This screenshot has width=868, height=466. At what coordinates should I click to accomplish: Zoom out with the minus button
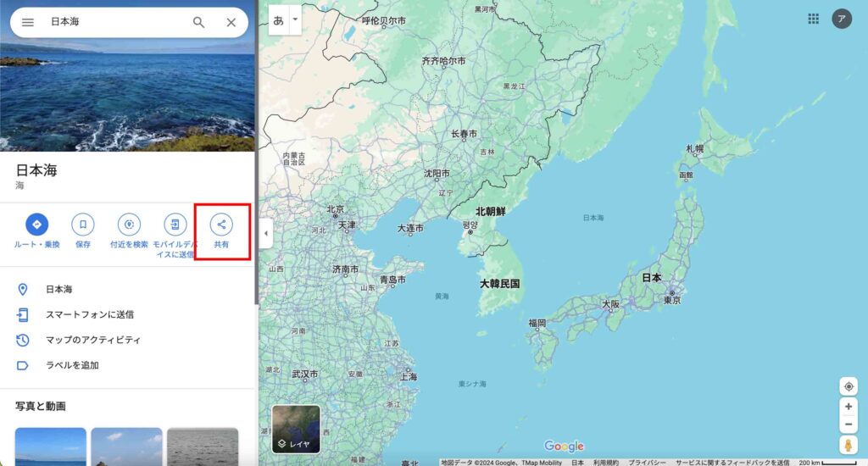tap(849, 424)
